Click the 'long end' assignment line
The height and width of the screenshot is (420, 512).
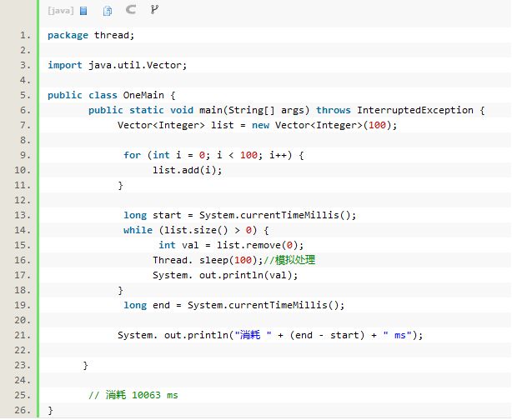(233, 306)
